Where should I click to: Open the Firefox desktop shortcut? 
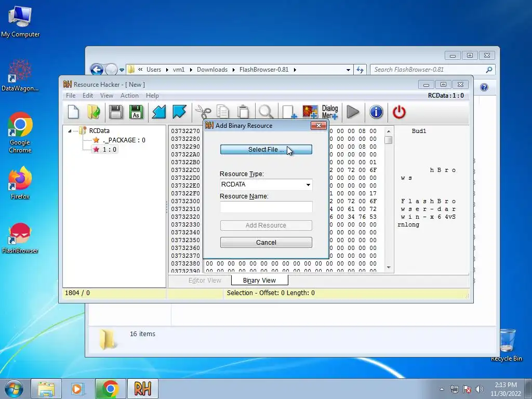[x=20, y=182]
